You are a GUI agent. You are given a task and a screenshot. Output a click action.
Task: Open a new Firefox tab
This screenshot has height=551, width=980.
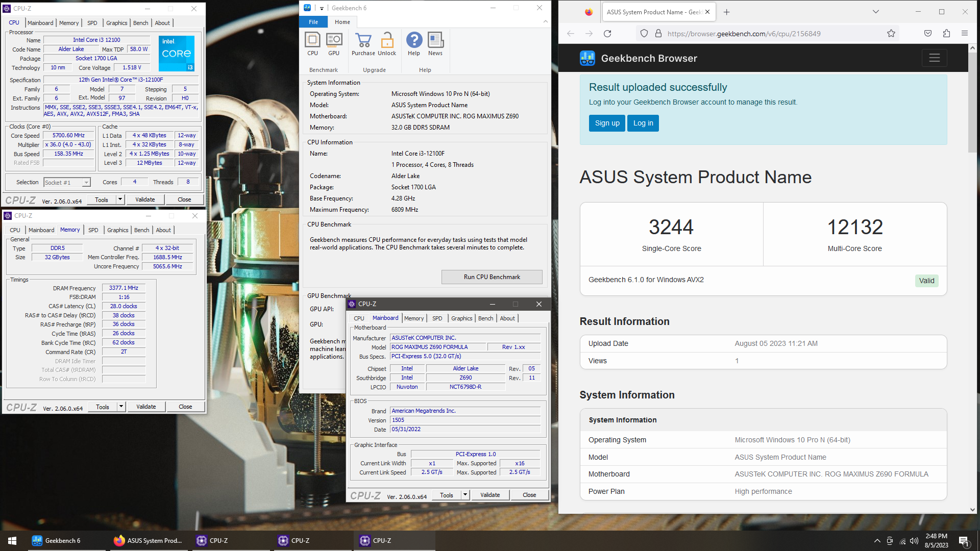[727, 12]
